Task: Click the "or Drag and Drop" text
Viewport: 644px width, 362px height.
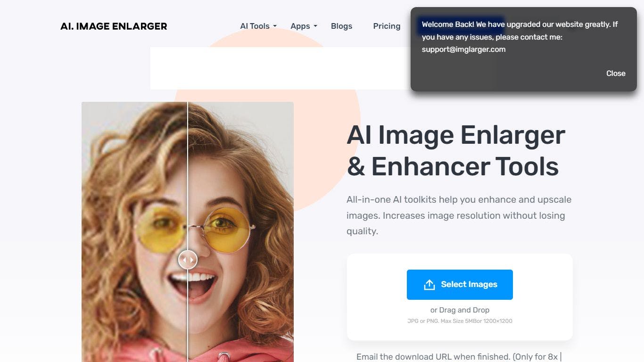Action: click(460, 310)
